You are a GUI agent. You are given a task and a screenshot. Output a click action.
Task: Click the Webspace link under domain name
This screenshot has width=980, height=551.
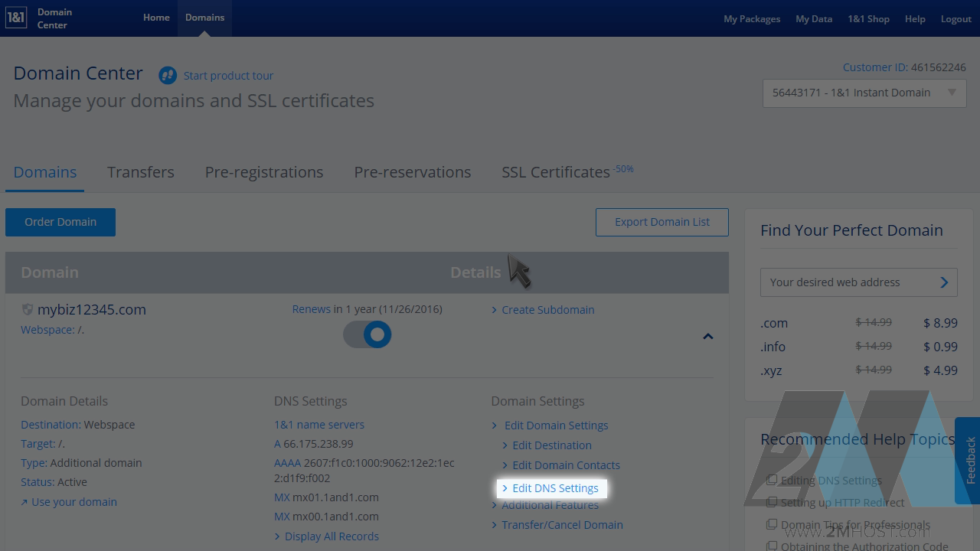coord(47,330)
